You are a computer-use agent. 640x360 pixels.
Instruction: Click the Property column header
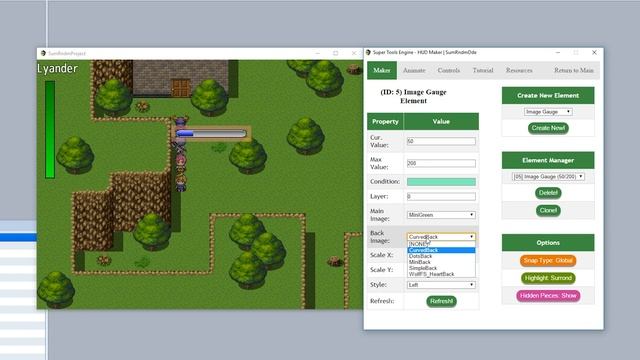[x=385, y=122]
